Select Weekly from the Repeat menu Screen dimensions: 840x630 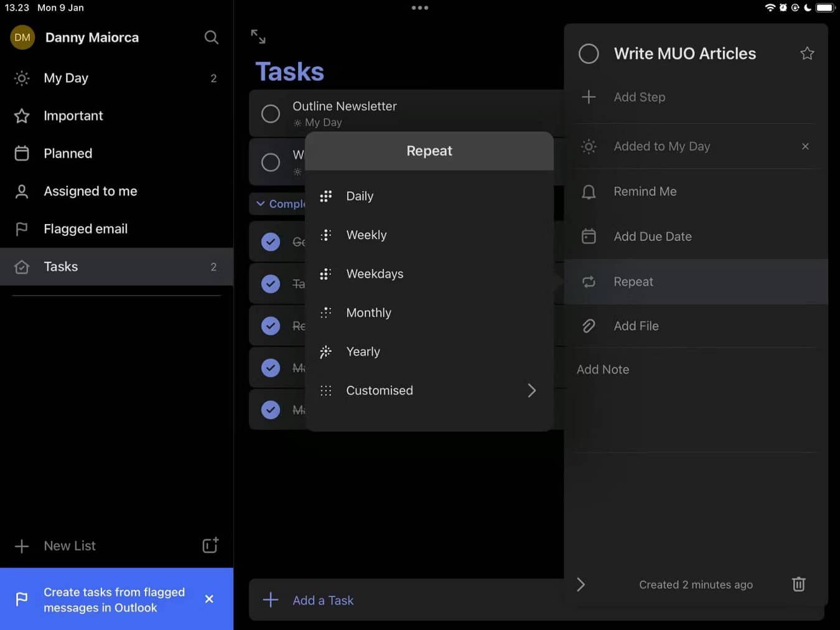pyautogui.click(x=366, y=235)
